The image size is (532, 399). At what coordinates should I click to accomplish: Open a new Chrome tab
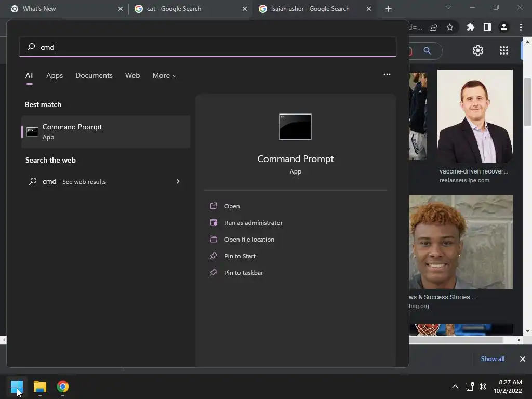click(389, 9)
